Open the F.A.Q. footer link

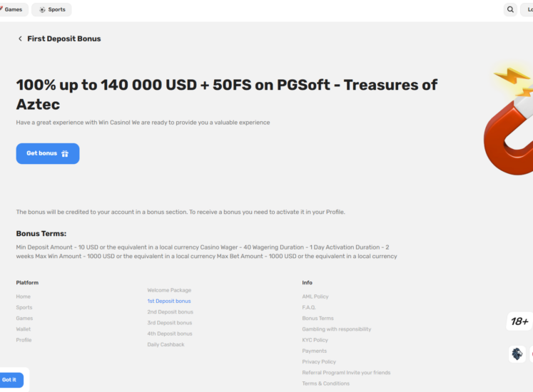coord(308,307)
